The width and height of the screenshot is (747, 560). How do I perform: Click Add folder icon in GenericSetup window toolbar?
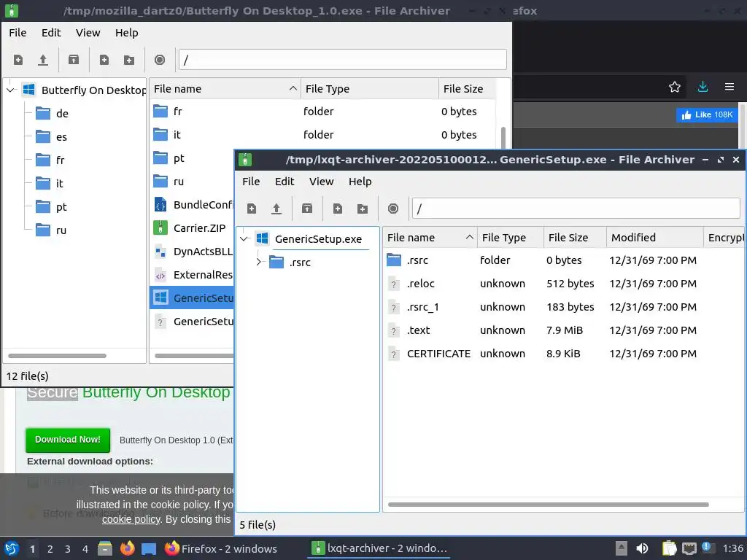point(363,209)
